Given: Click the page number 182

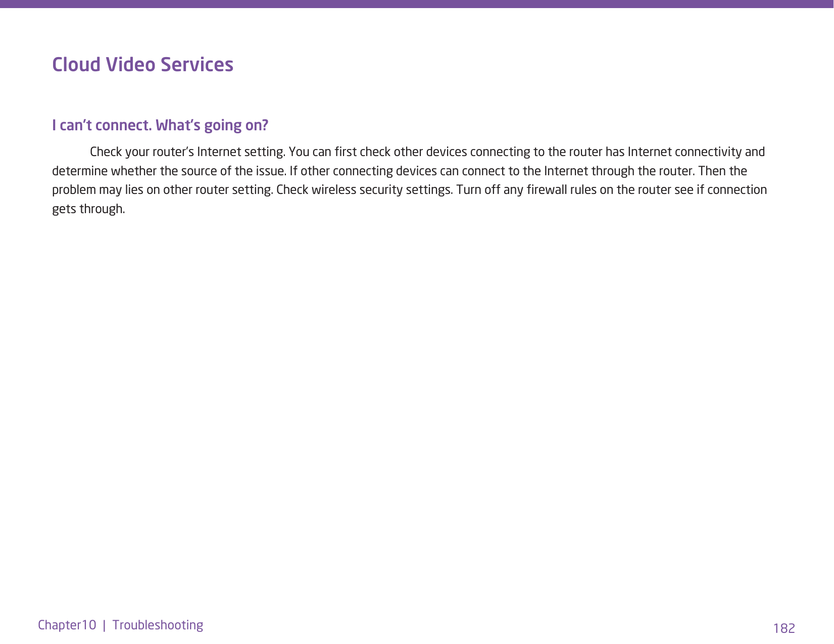Looking at the screenshot, I should [784, 628].
